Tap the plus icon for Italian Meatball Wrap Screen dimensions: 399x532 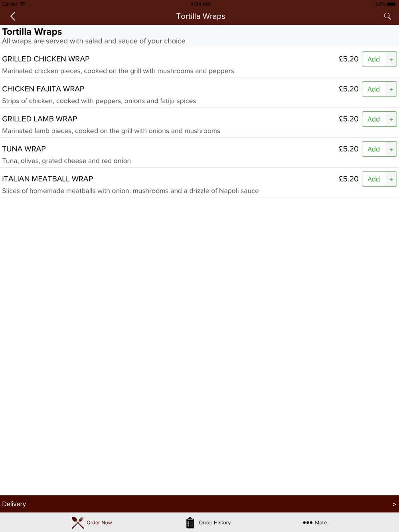pyautogui.click(x=391, y=179)
